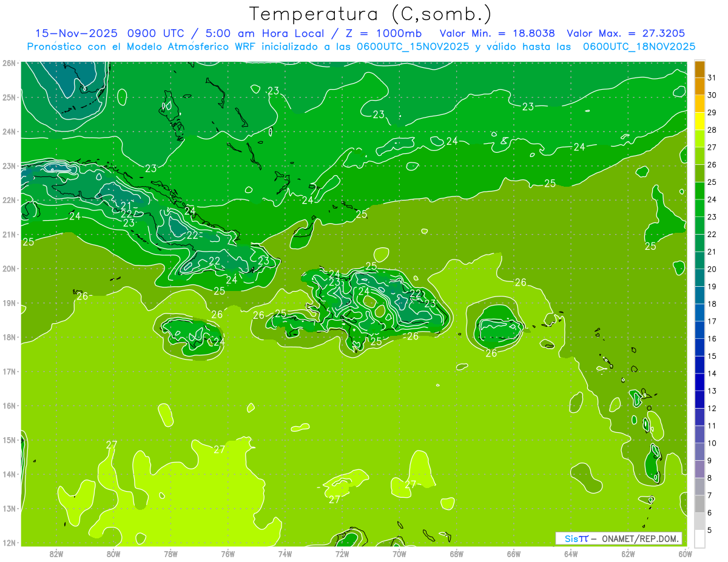Click the '82W' longitude axis label

[x=56, y=554]
